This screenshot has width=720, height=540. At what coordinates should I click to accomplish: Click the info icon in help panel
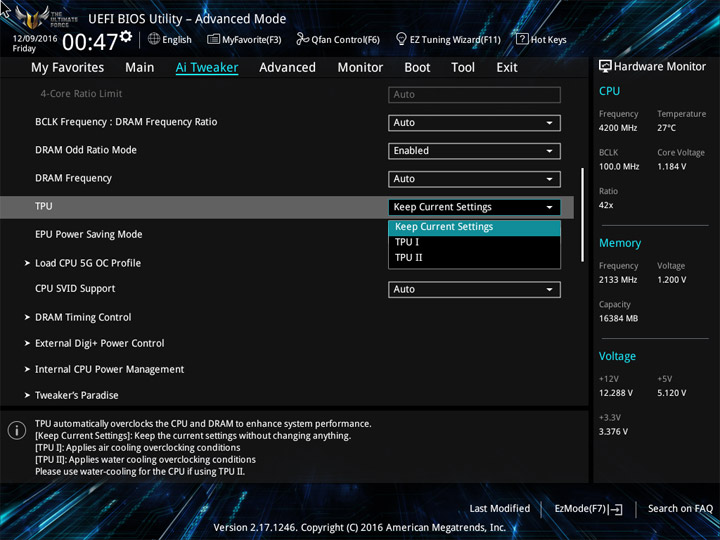17,430
